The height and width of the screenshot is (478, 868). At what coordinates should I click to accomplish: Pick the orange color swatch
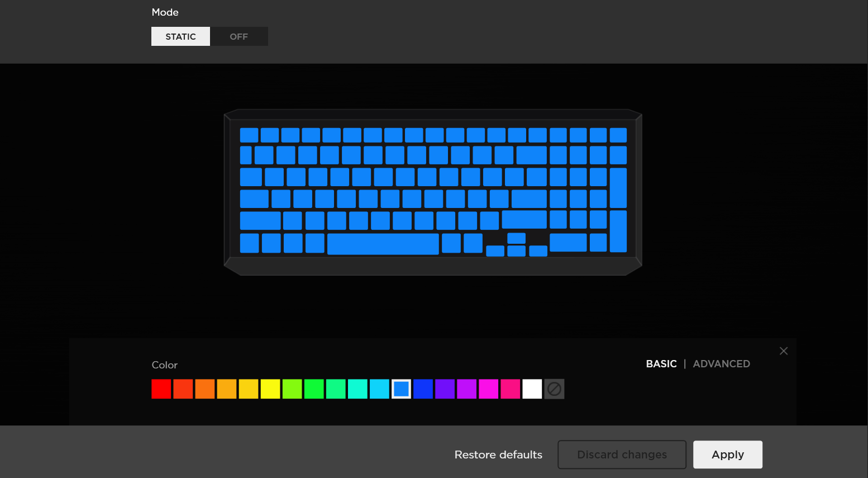(x=205, y=389)
